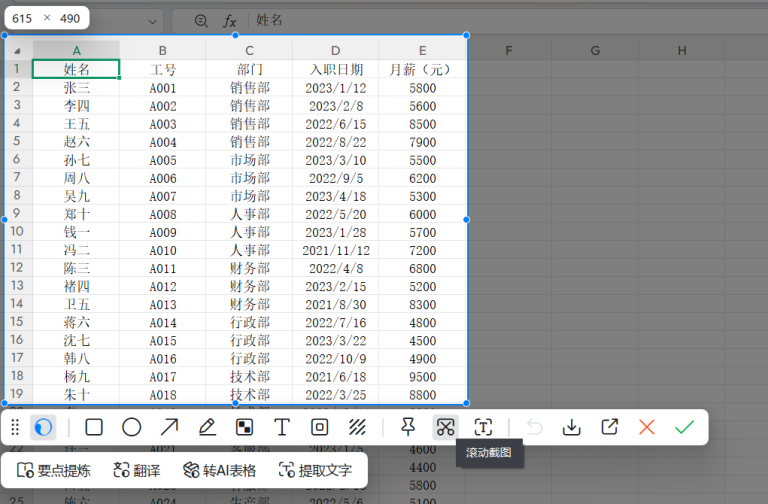This screenshot has width=768, height=504.
Task: Click cell containing 姓名
Action: [76, 69]
